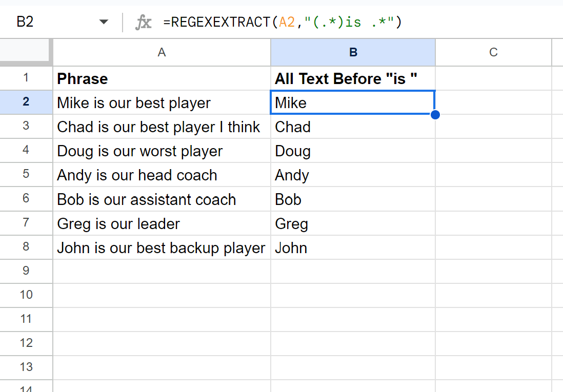Image resolution: width=563 pixels, height=392 pixels.
Task: Select column A header
Action: point(162,52)
